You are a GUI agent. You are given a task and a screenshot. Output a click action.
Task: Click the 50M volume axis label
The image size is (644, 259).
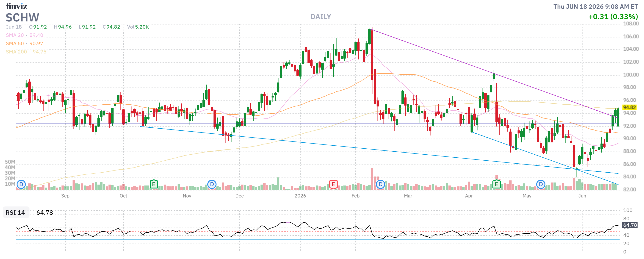[x=10, y=162]
